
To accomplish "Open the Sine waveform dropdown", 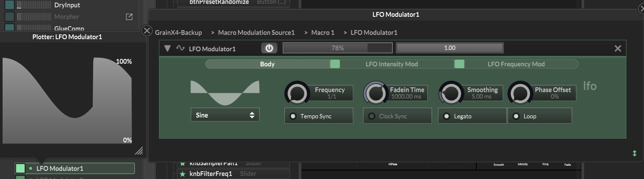I will 225,115.
